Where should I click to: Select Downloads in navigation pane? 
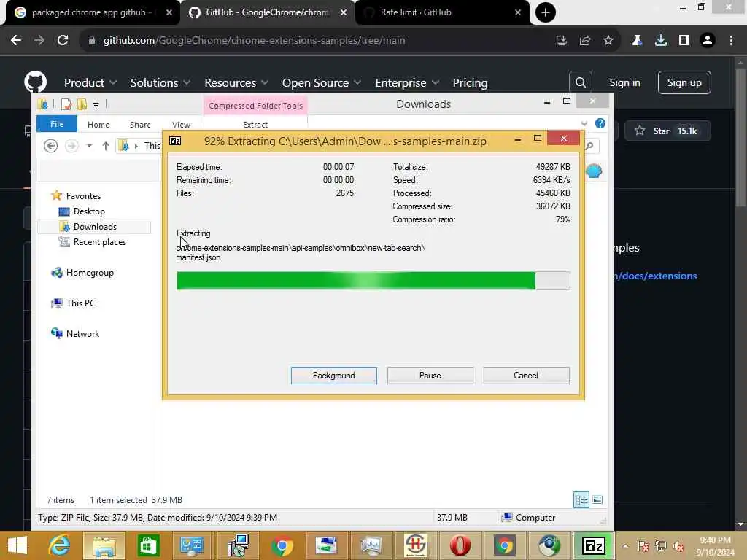(x=94, y=227)
